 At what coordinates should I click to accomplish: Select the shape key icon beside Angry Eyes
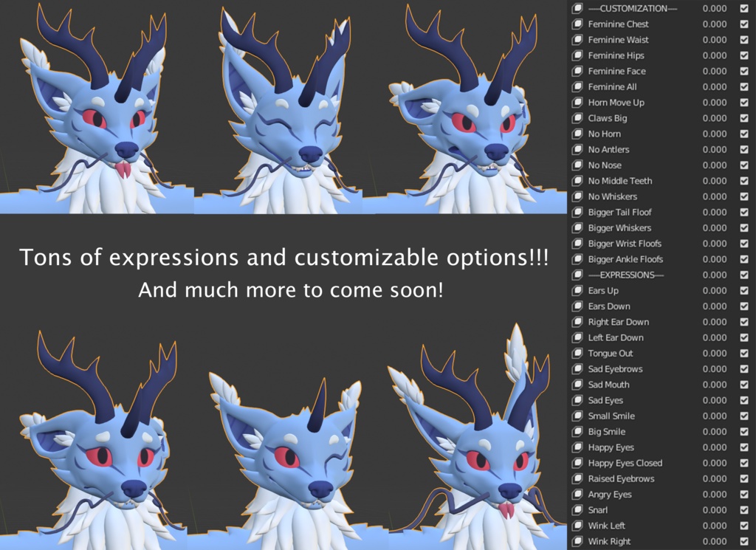577,494
